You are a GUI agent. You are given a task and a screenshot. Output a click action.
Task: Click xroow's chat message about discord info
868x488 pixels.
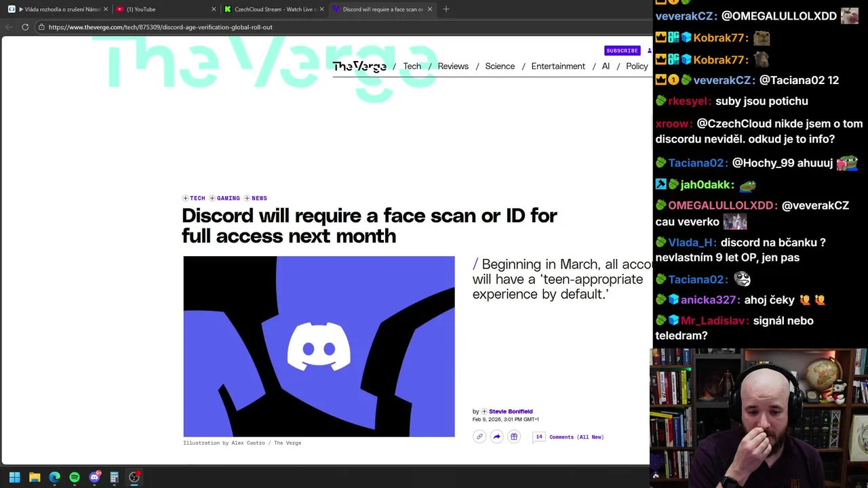tap(759, 131)
